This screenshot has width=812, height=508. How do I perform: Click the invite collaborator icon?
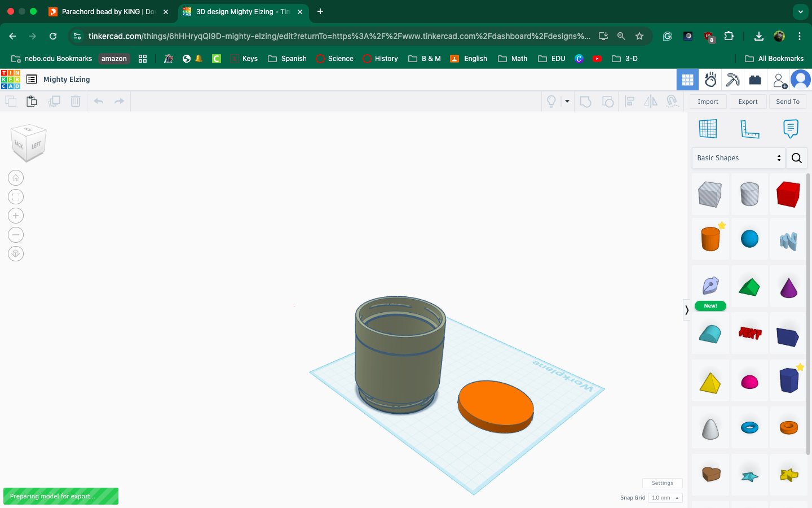click(780, 81)
